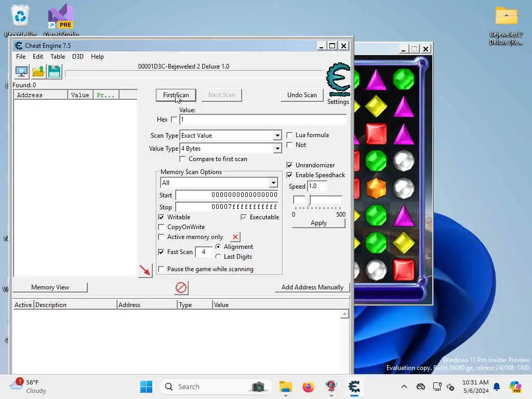The width and height of the screenshot is (532, 399).
Task: Click the open file folder icon
Action: click(x=38, y=72)
